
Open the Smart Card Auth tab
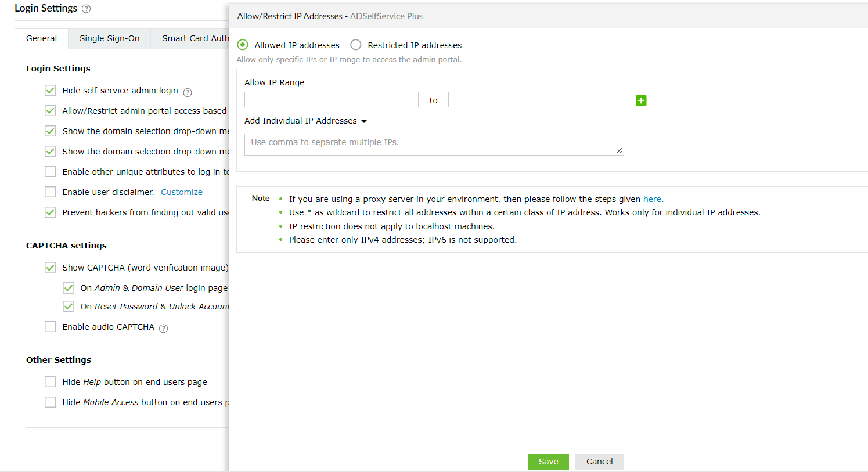pyautogui.click(x=195, y=38)
